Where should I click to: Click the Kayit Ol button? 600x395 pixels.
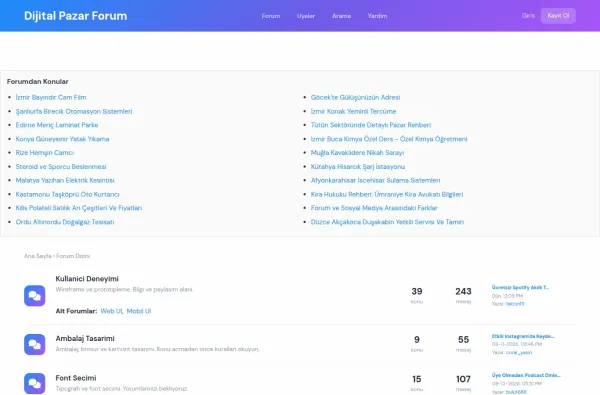pyautogui.click(x=558, y=16)
